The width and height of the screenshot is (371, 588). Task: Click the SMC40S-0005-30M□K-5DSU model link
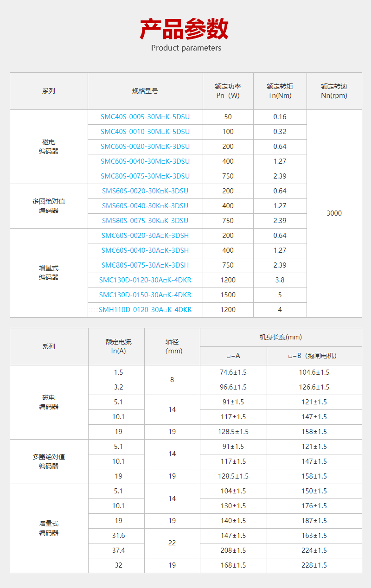click(x=145, y=117)
